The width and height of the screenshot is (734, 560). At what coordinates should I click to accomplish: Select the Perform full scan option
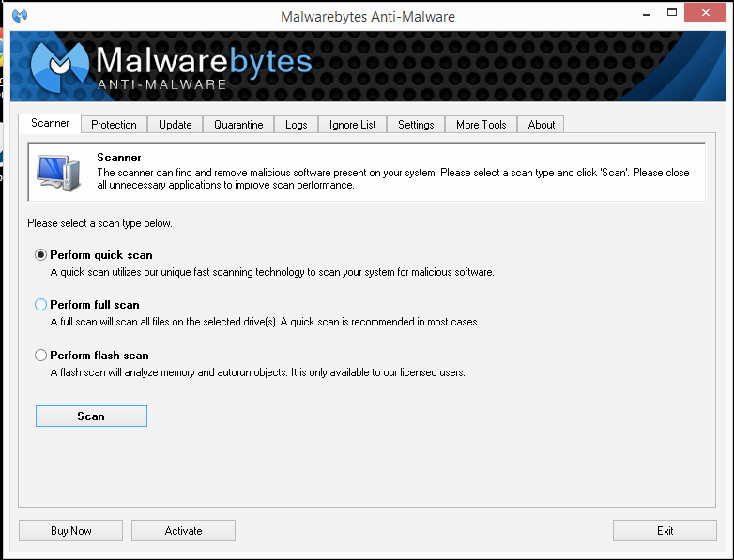[40, 305]
